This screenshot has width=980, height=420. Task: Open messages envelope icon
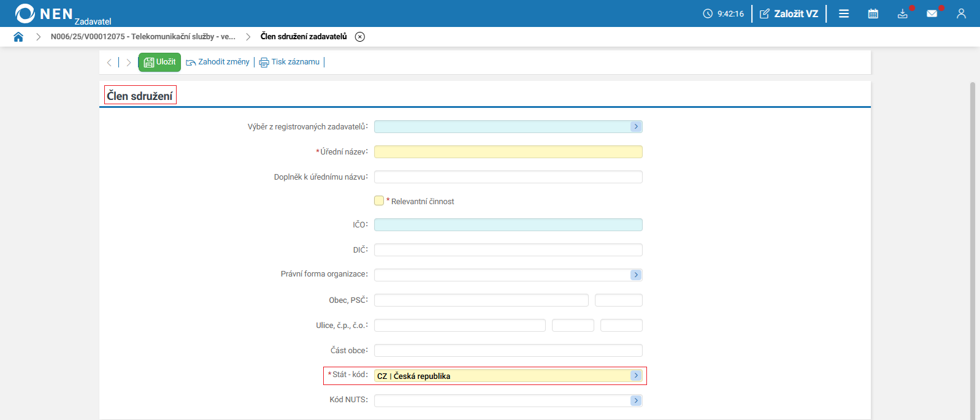coord(932,13)
